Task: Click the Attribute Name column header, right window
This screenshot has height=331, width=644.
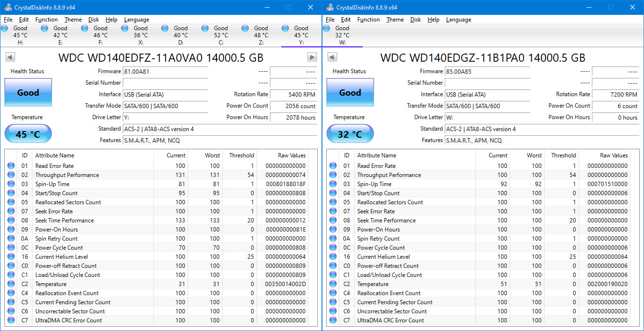Action: [376, 155]
